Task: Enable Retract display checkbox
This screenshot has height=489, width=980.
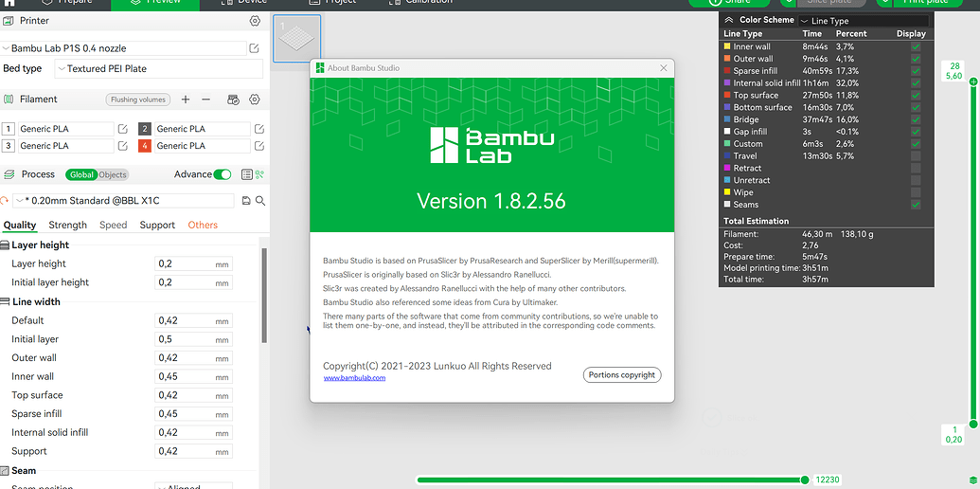Action: click(916, 168)
